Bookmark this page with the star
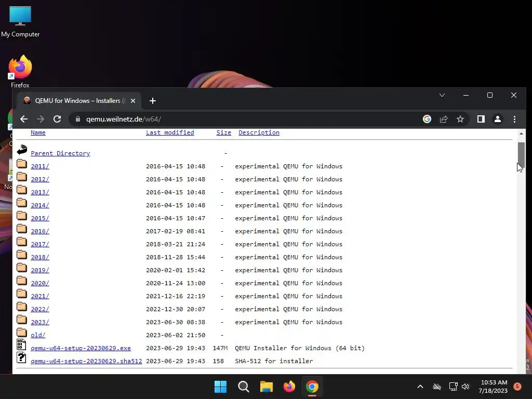 pos(460,119)
